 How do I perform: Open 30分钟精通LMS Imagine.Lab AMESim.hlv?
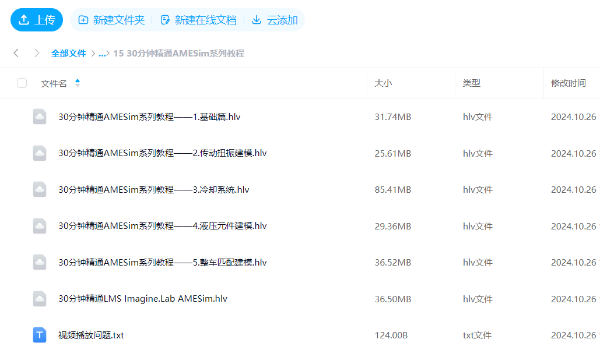pos(143,299)
